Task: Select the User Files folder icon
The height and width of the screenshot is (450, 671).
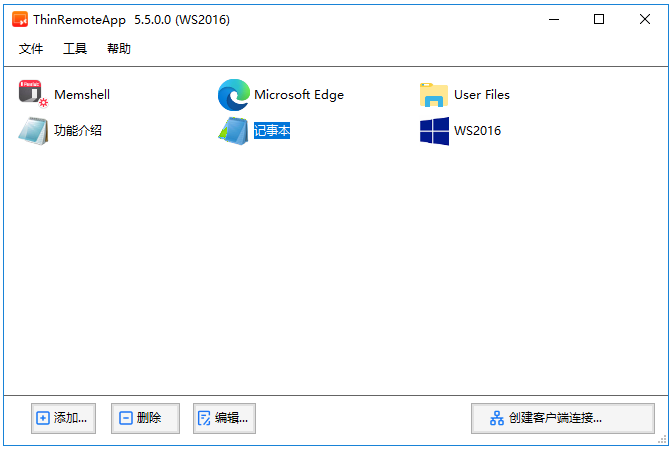Action: click(x=433, y=95)
